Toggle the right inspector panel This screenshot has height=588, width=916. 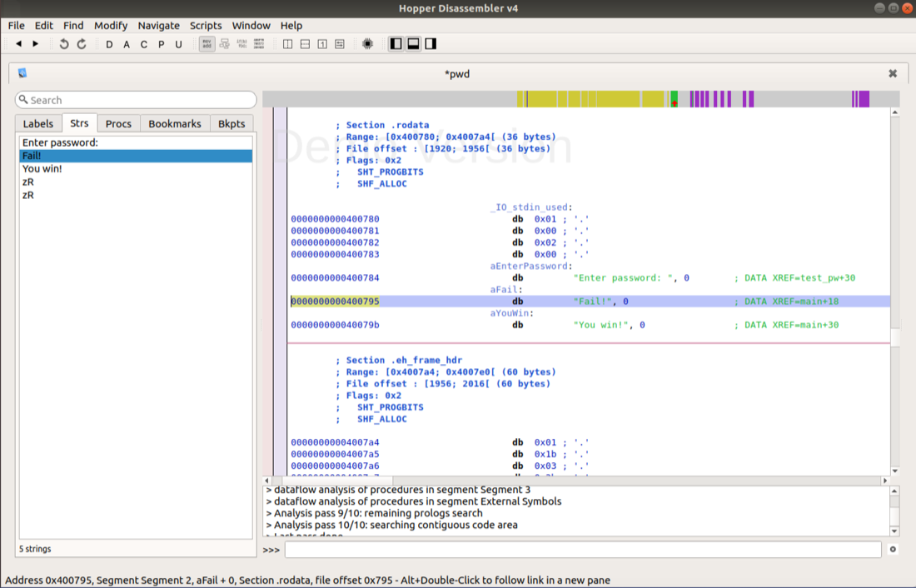point(431,44)
